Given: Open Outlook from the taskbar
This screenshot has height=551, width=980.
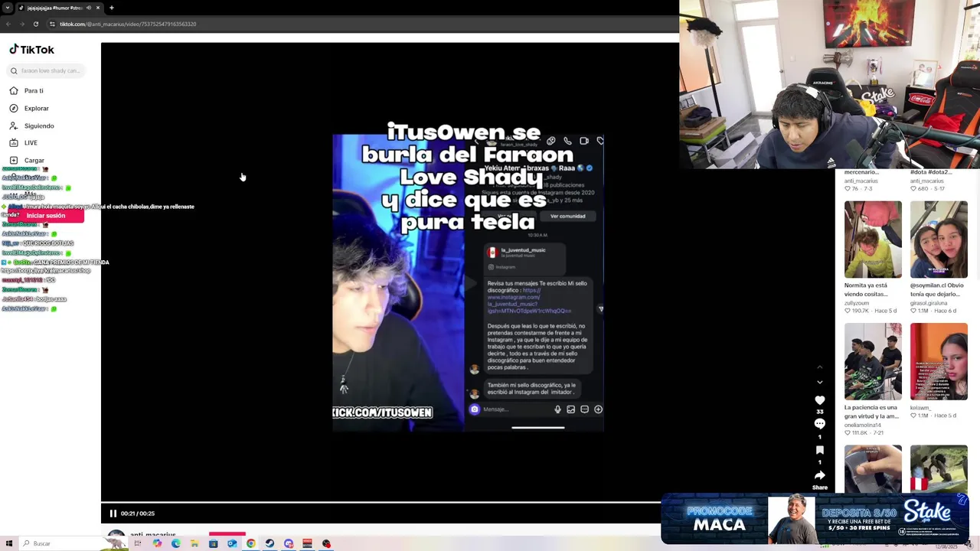Looking at the screenshot, I should tap(232, 543).
